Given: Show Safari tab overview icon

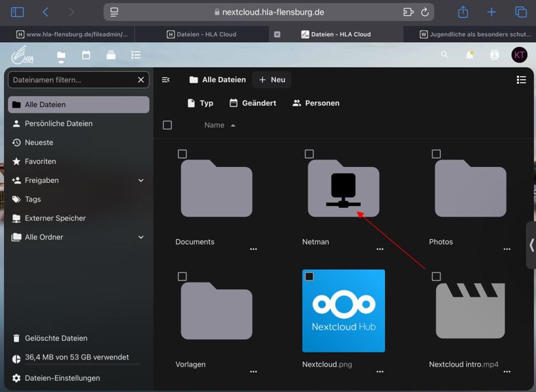Looking at the screenshot, I should (521, 12).
